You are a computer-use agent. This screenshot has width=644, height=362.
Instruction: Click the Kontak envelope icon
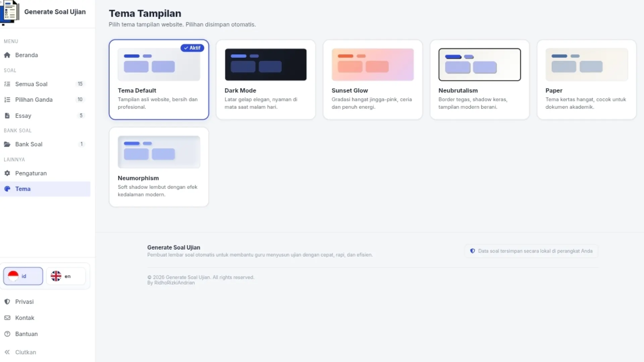7,318
